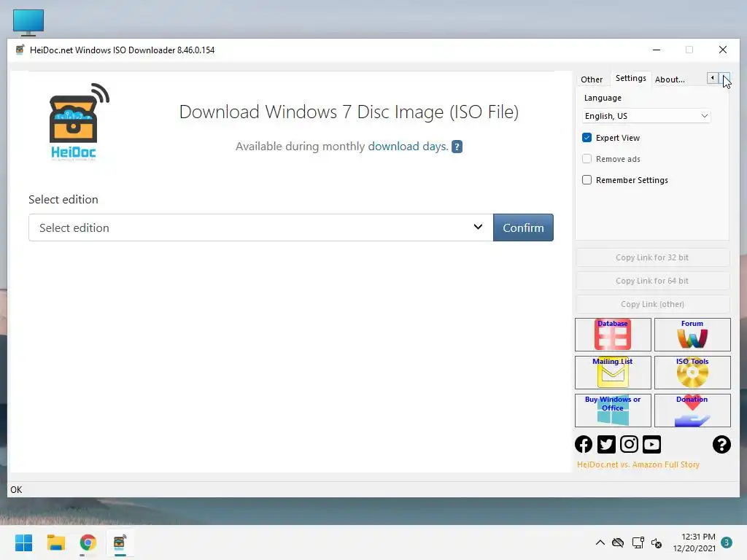Click Copy Link (other) button
Image resolution: width=747 pixels, height=560 pixels.
[x=652, y=304]
